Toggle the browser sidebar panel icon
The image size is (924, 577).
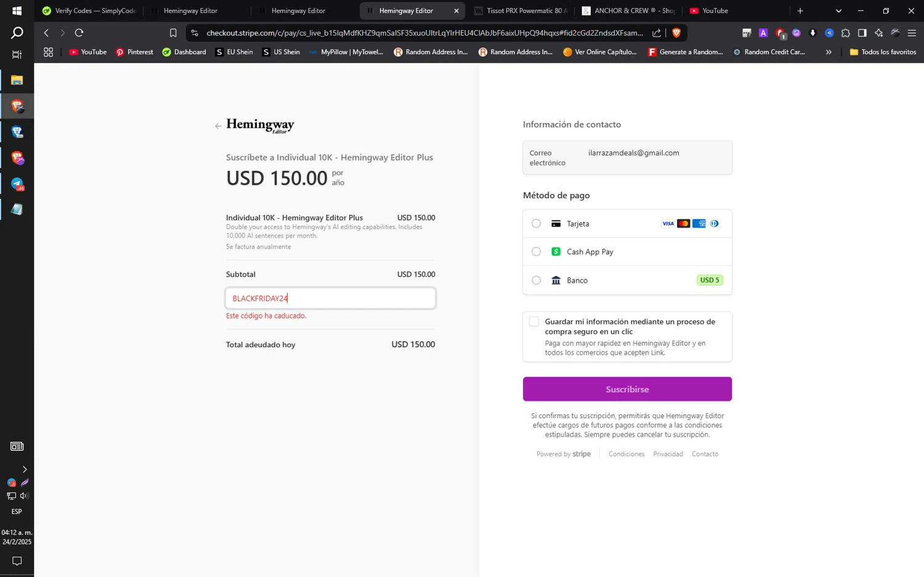(x=862, y=33)
